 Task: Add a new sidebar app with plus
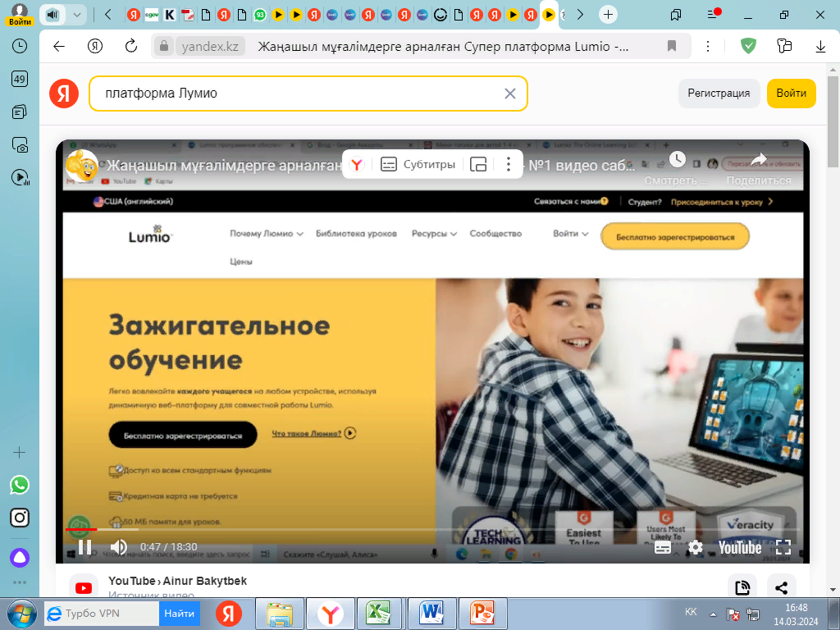tap(20, 453)
